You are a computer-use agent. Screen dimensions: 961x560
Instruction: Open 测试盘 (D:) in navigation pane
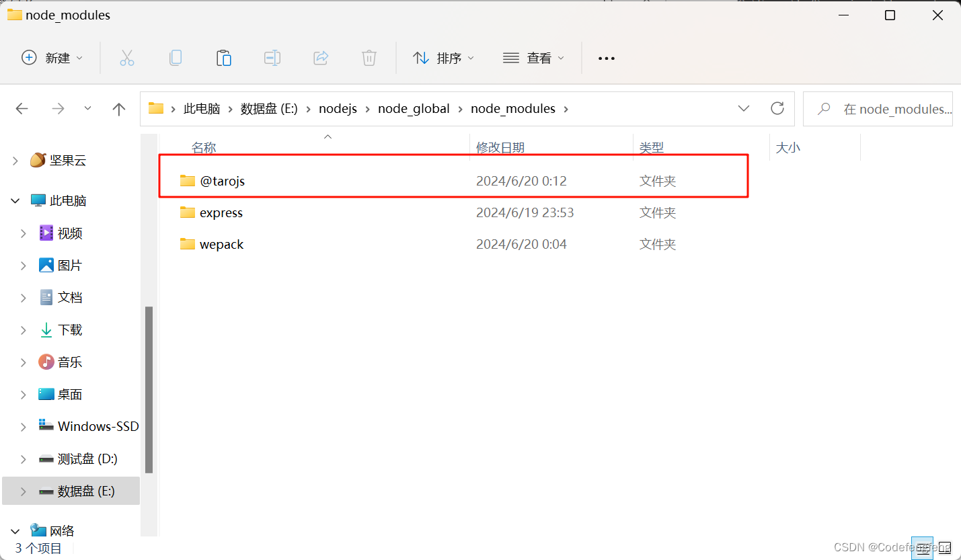pyautogui.click(x=87, y=458)
